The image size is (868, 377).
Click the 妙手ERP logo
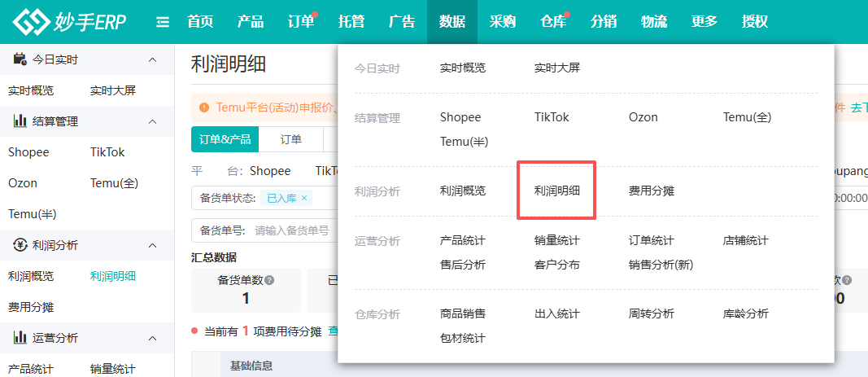pyautogui.click(x=69, y=22)
